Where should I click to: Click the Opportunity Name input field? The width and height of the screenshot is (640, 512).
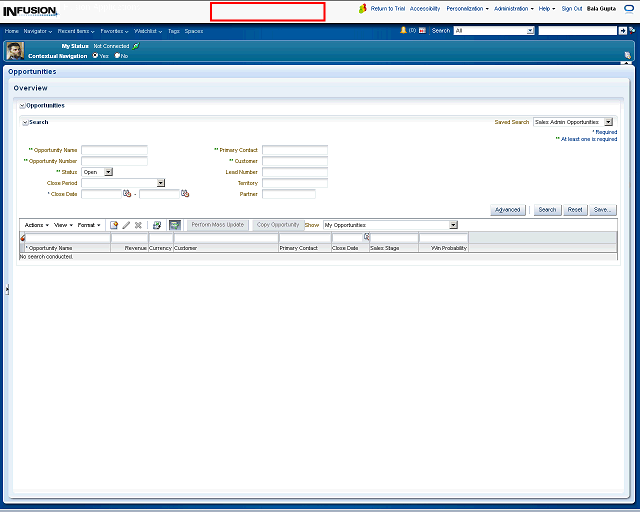tap(114, 150)
